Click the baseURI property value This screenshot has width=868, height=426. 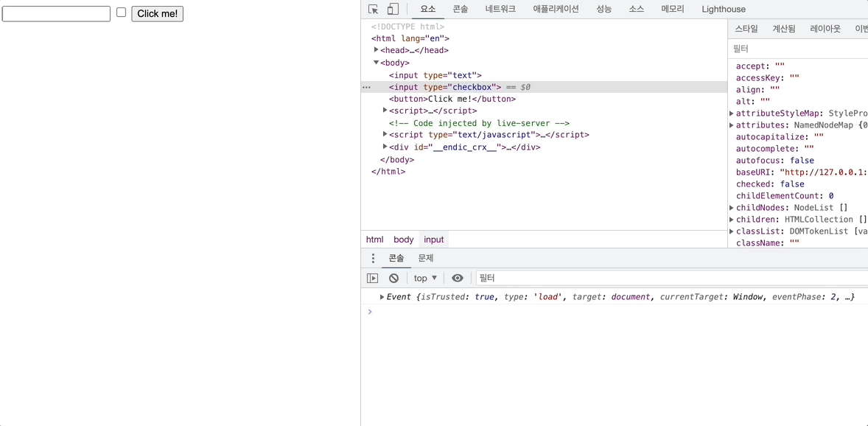[x=823, y=172]
